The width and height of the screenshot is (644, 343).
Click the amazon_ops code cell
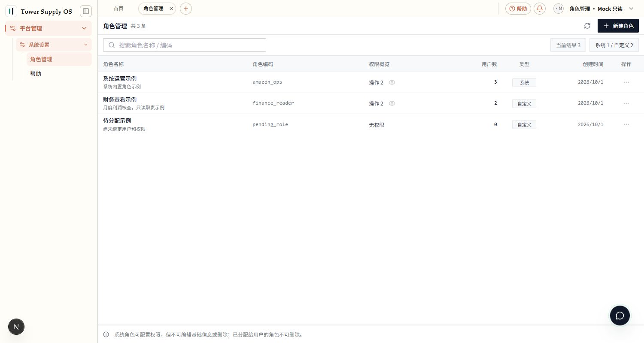point(267,82)
